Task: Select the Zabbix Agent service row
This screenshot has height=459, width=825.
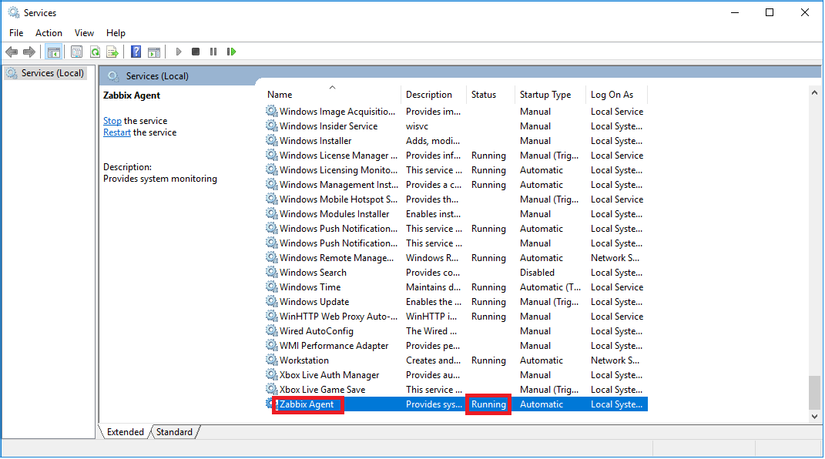Action: coord(456,404)
